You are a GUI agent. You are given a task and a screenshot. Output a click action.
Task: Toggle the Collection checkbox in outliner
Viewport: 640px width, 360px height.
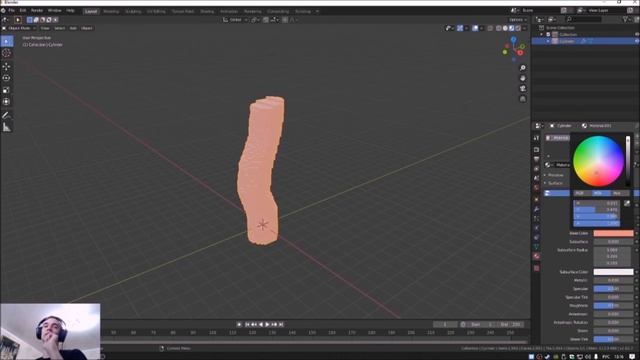coord(549,35)
